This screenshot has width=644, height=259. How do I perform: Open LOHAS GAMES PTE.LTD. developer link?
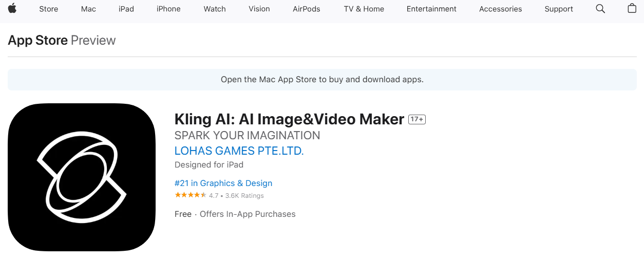pos(239,151)
